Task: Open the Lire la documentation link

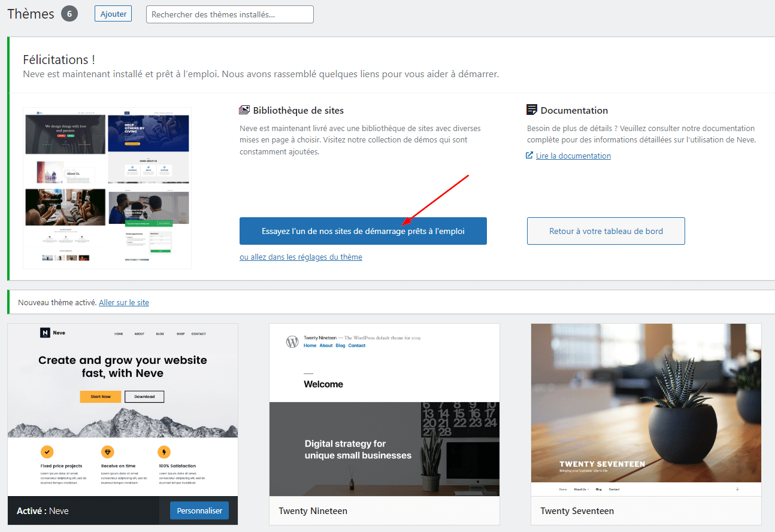Action: [573, 156]
